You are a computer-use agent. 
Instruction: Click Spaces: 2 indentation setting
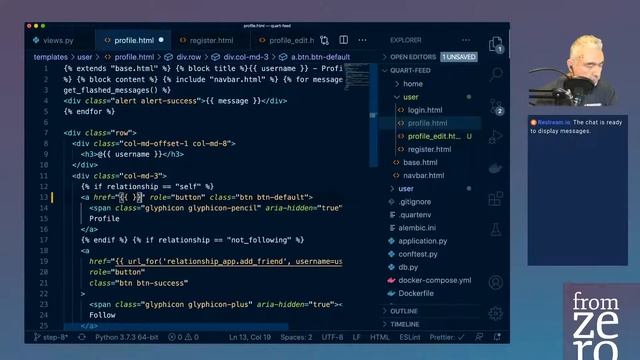296,337
